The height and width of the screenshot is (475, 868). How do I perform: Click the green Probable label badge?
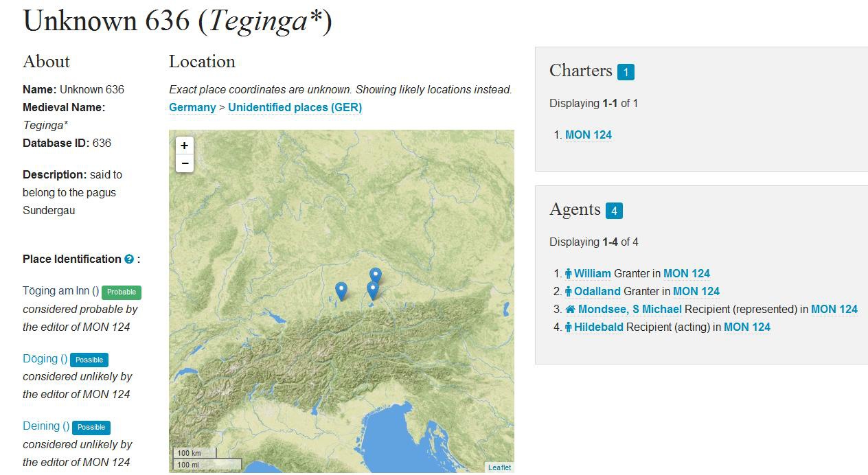click(x=122, y=292)
